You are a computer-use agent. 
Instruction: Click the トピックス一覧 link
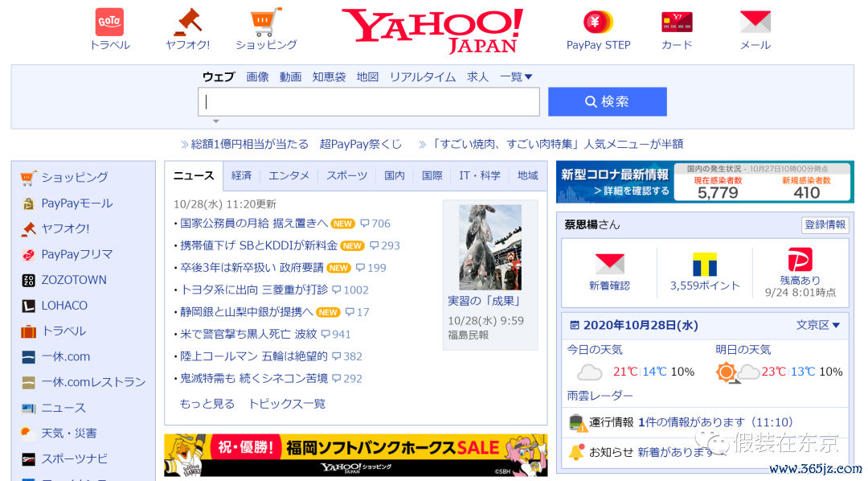[x=287, y=404]
